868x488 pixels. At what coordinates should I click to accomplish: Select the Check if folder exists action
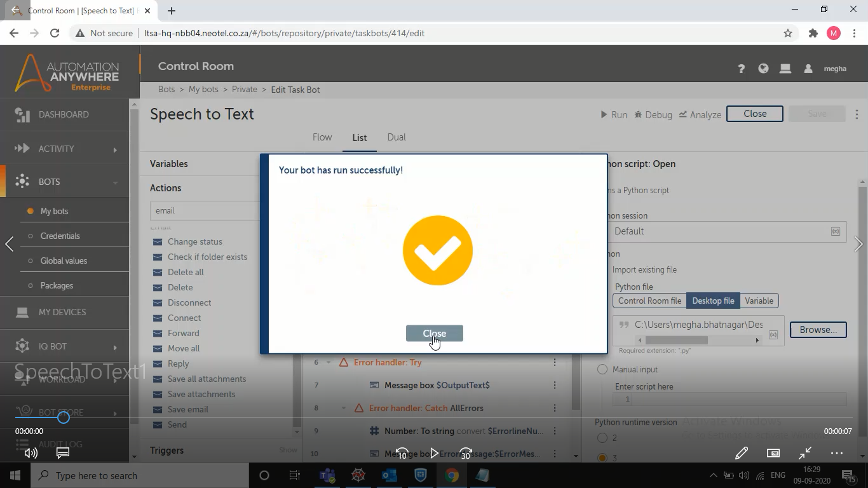(207, 257)
